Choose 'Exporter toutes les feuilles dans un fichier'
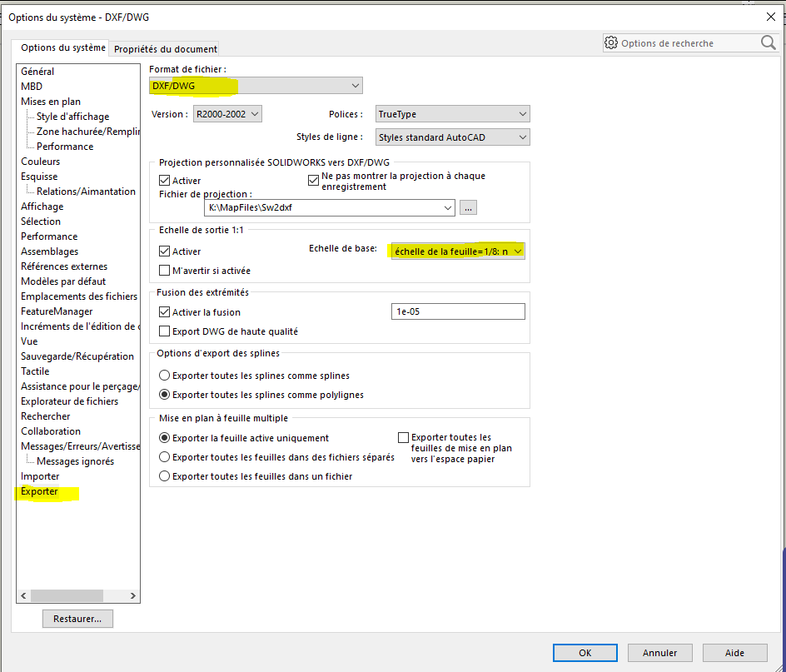The image size is (786, 672). pyautogui.click(x=165, y=476)
